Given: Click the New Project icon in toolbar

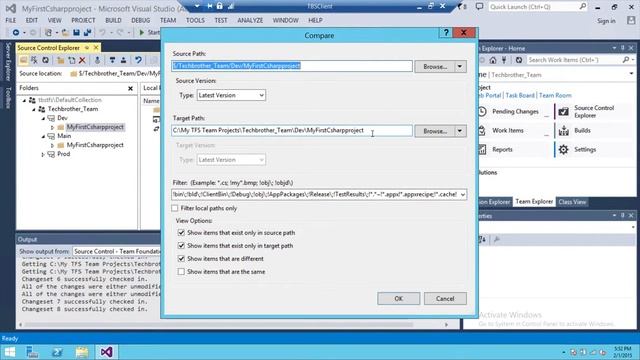Looking at the screenshot, I should pos(48,32).
